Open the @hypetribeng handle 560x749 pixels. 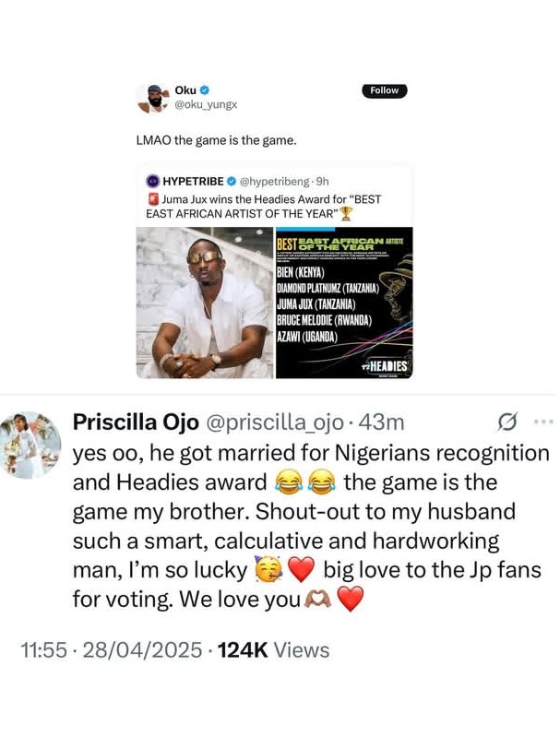[x=276, y=181]
